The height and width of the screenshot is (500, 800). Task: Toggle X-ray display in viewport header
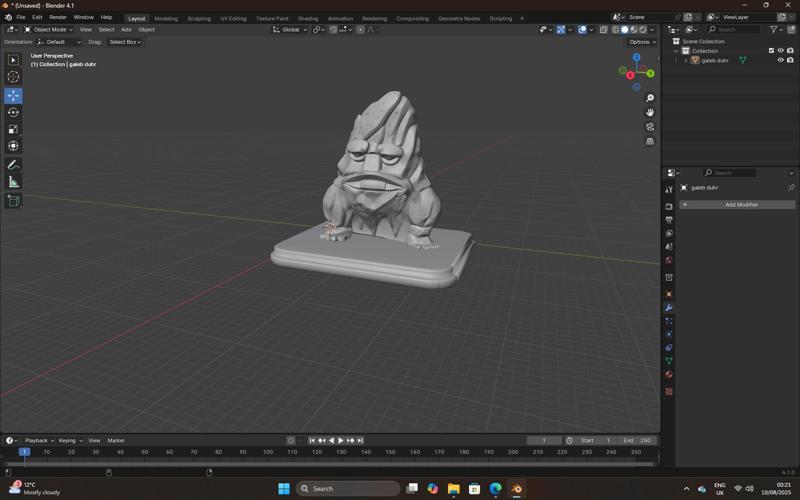603,30
